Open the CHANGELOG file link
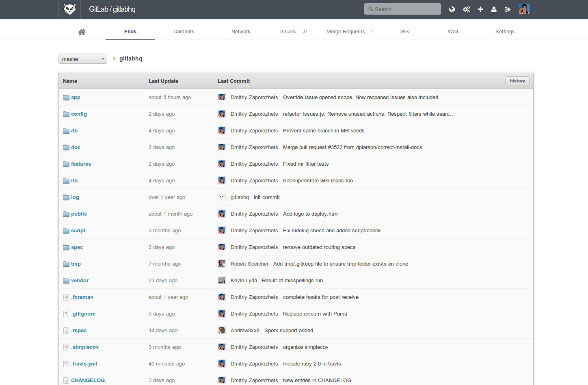This screenshot has height=385, width=588. [88, 380]
